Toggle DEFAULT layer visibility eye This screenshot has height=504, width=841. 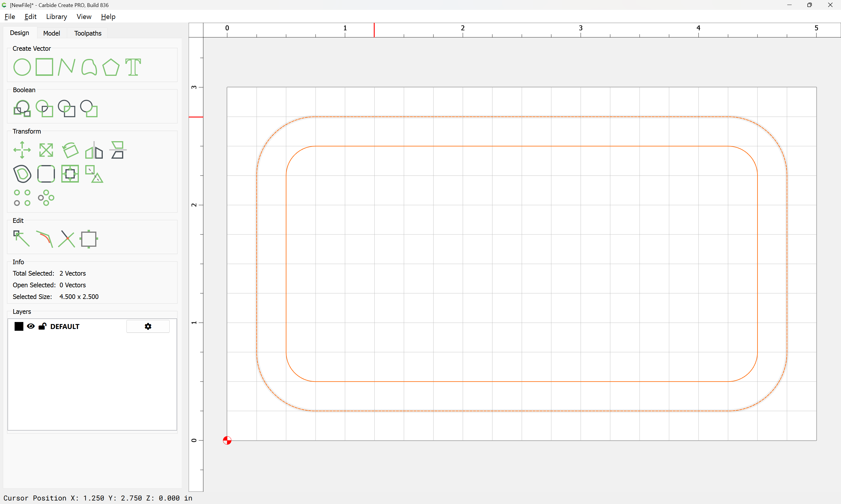tap(31, 326)
